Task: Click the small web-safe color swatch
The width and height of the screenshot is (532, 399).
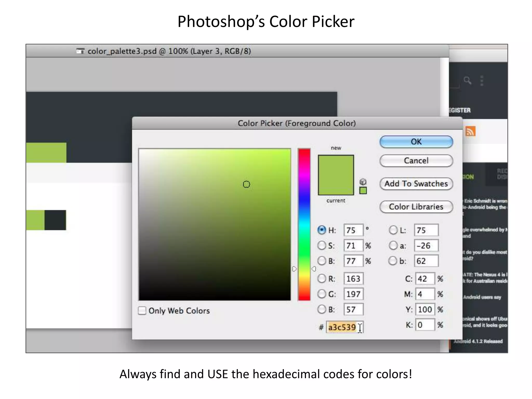Action: (x=363, y=191)
